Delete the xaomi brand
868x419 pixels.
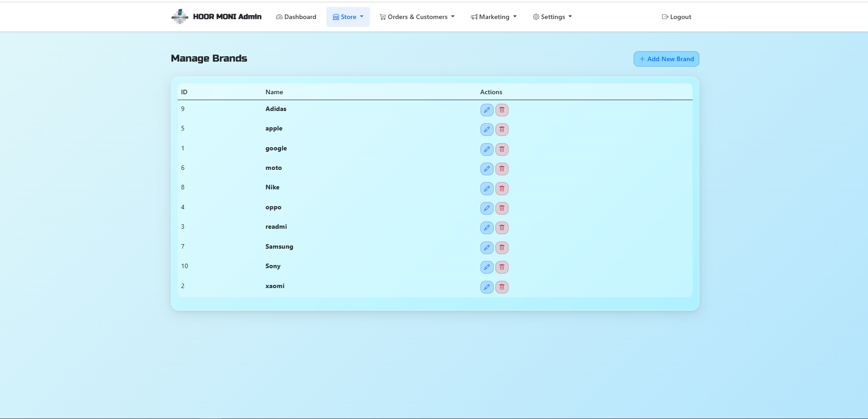[502, 287]
